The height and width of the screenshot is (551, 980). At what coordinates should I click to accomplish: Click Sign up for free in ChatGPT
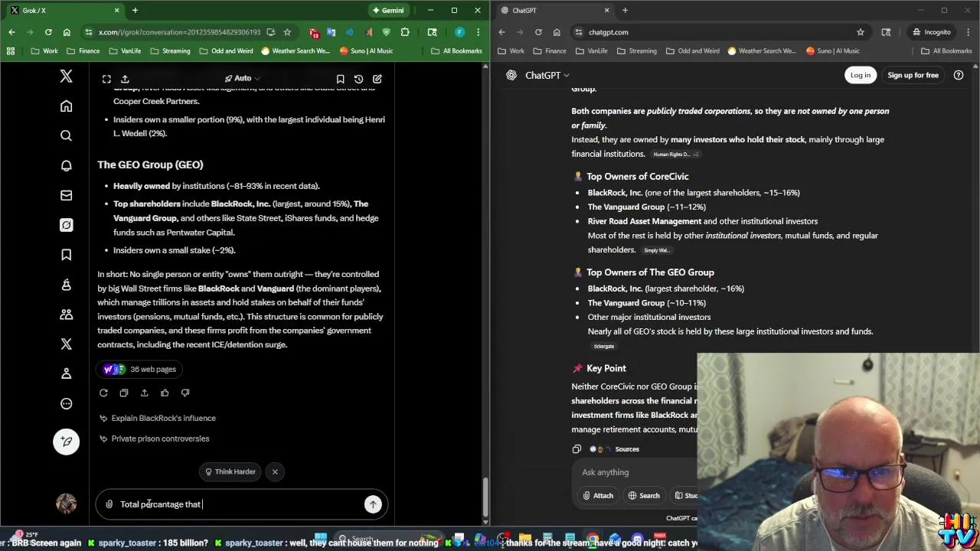(913, 75)
